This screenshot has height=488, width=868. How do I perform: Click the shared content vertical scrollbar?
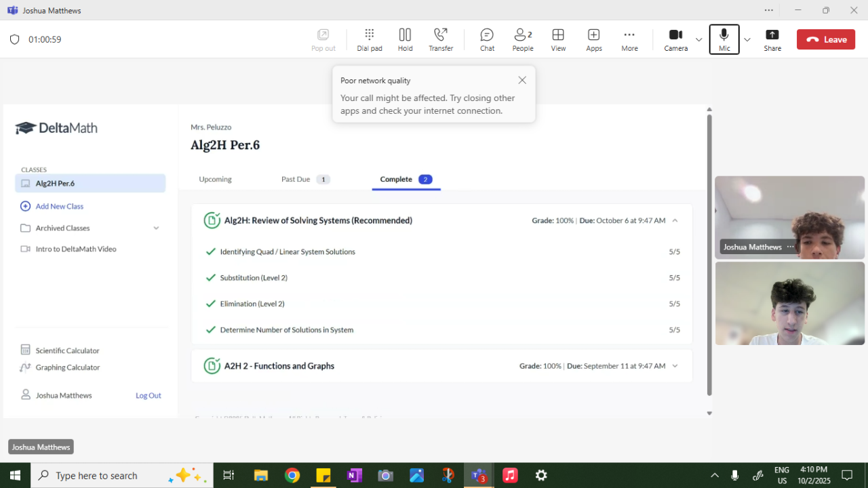709,254
